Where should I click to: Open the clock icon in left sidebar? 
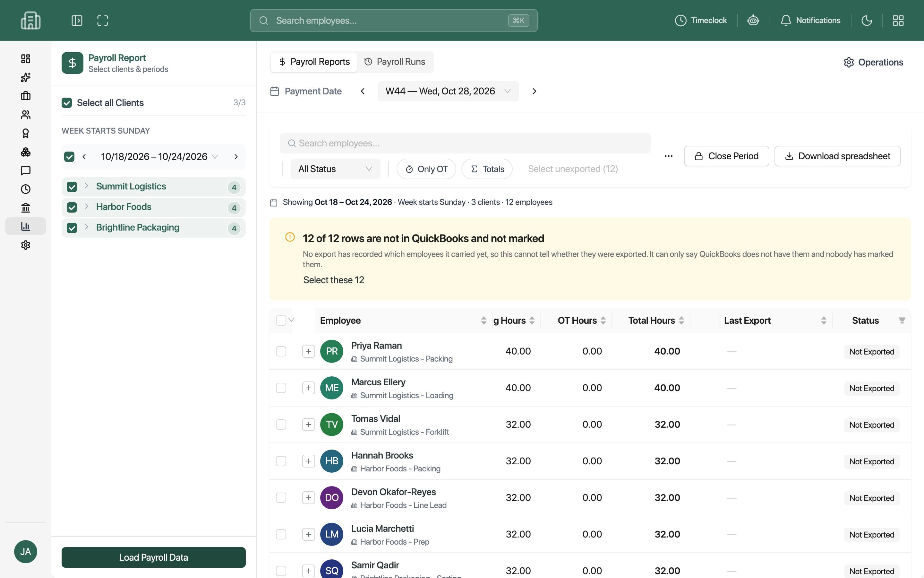click(26, 189)
